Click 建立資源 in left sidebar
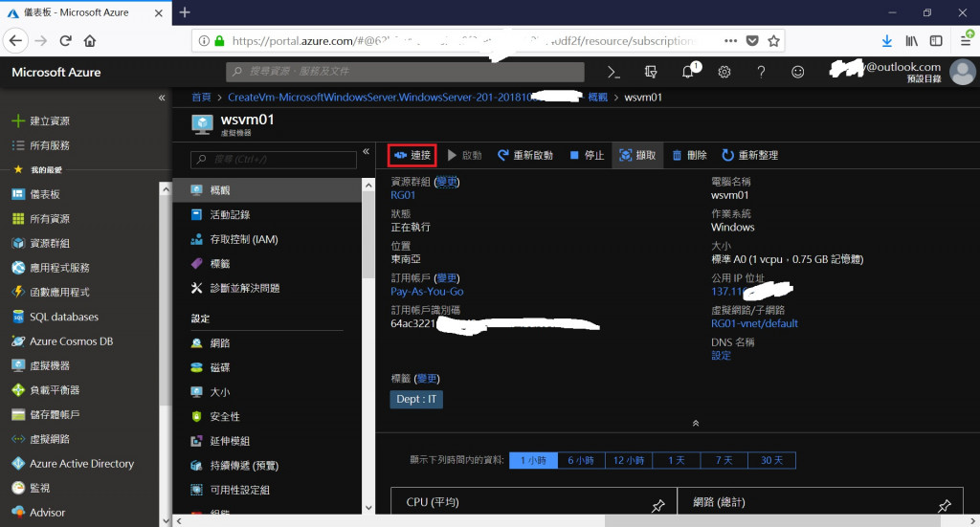The width and height of the screenshot is (980, 527). tap(41, 121)
